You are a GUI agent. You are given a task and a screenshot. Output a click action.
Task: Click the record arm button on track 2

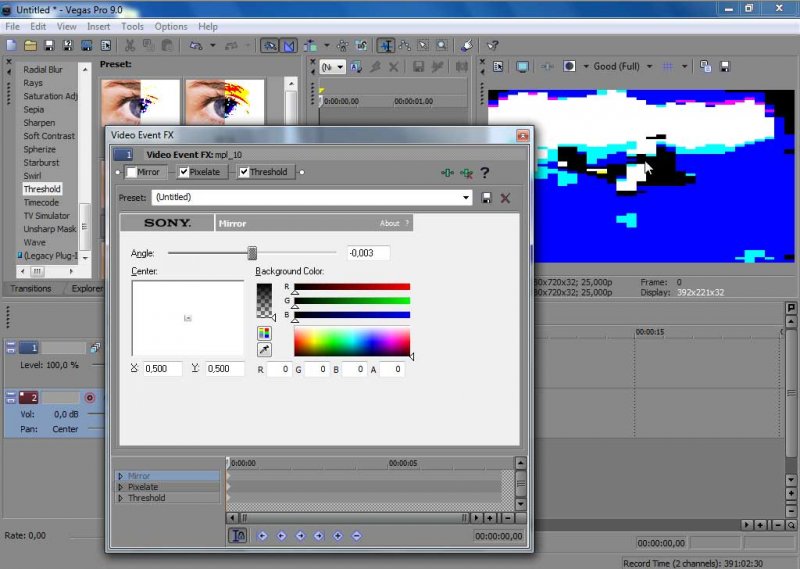89,397
